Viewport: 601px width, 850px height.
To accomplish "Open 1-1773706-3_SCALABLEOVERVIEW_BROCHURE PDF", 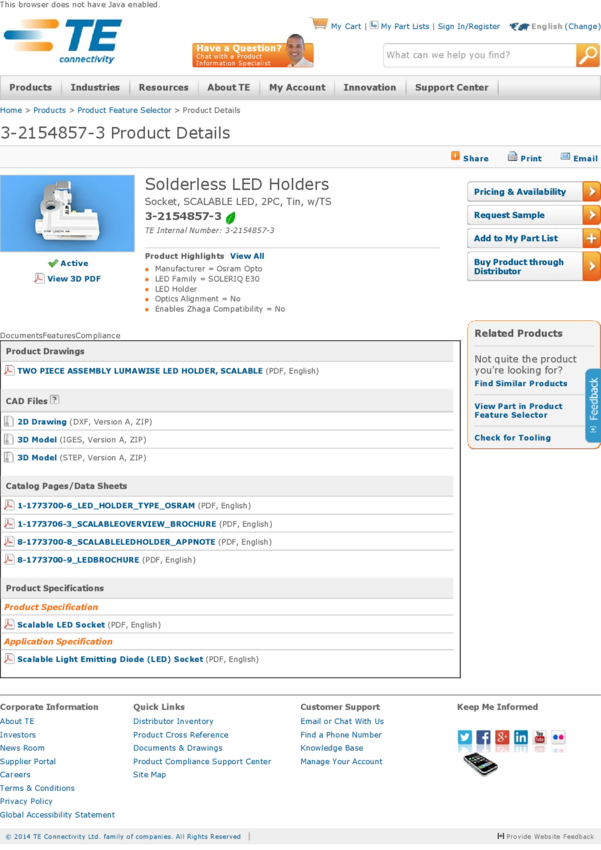I will [117, 524].
